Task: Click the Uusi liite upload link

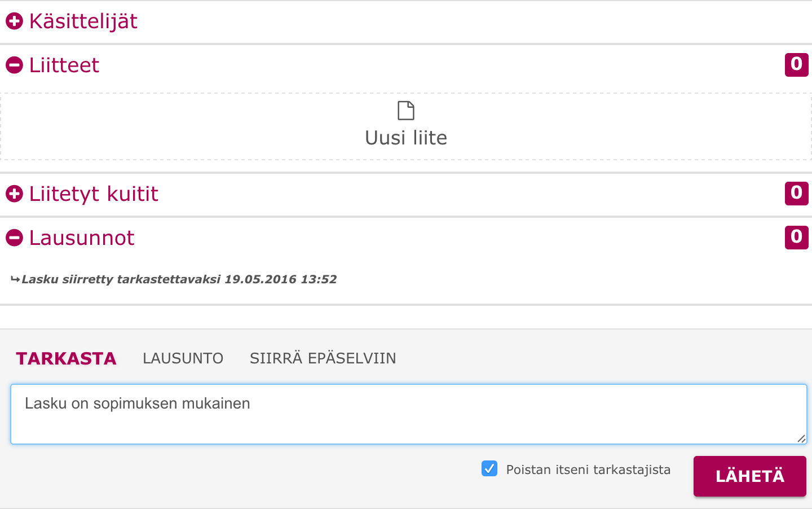Action: (406, 138)
